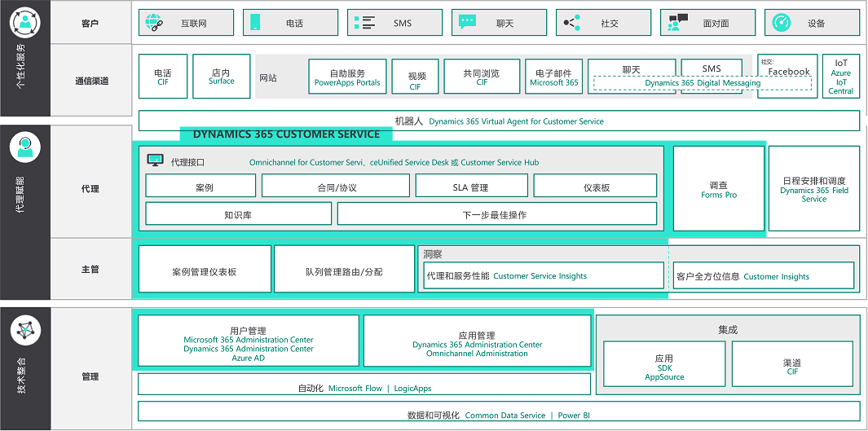Click the 代理 row label
The height and width of the screenshot is (431, 868).
tap(90, 189)
